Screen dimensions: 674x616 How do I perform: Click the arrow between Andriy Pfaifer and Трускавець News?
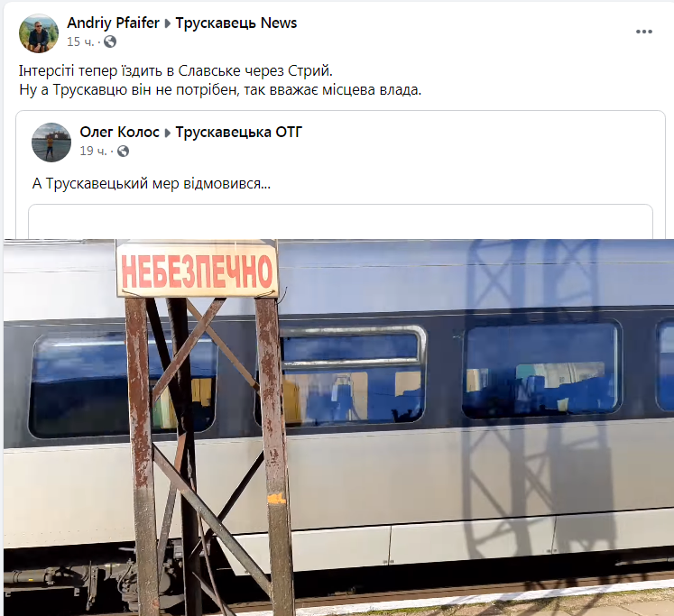pos(168,23)
